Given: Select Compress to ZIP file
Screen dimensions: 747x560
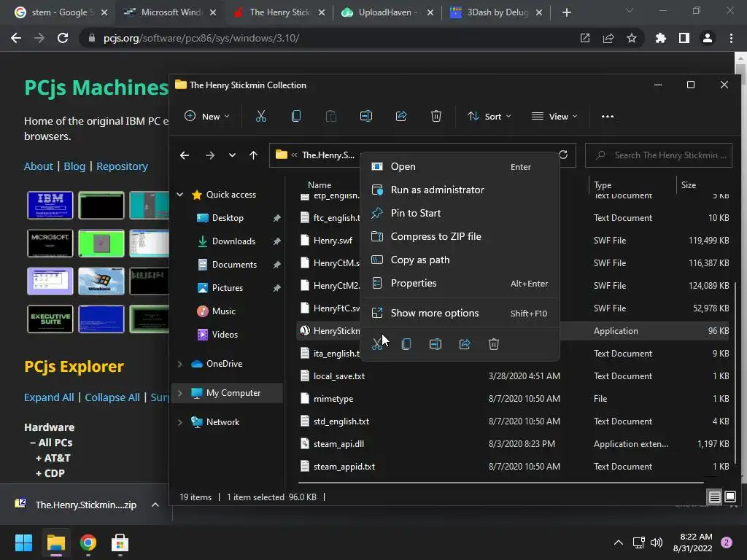Looking at the screenshot, I should [x=436, y=236].
